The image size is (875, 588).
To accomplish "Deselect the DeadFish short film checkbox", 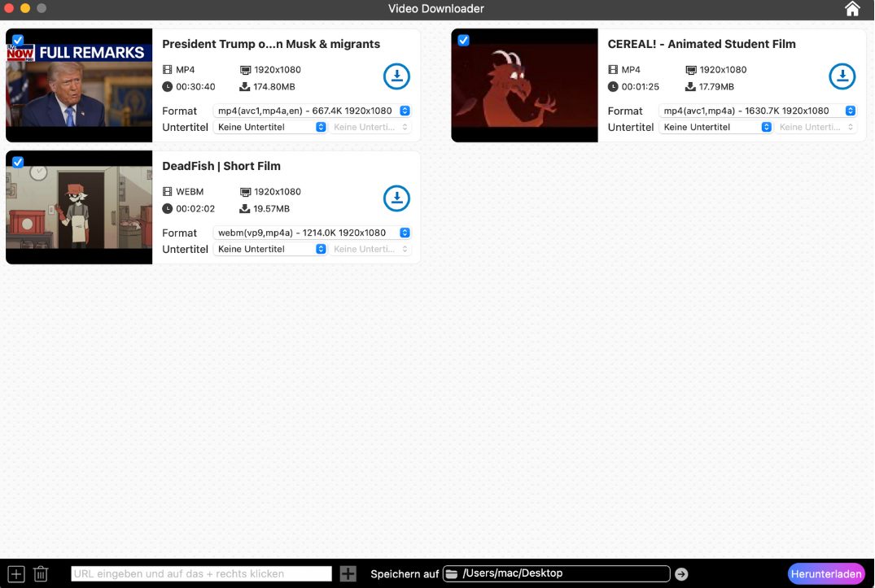I will coord(17,162).
